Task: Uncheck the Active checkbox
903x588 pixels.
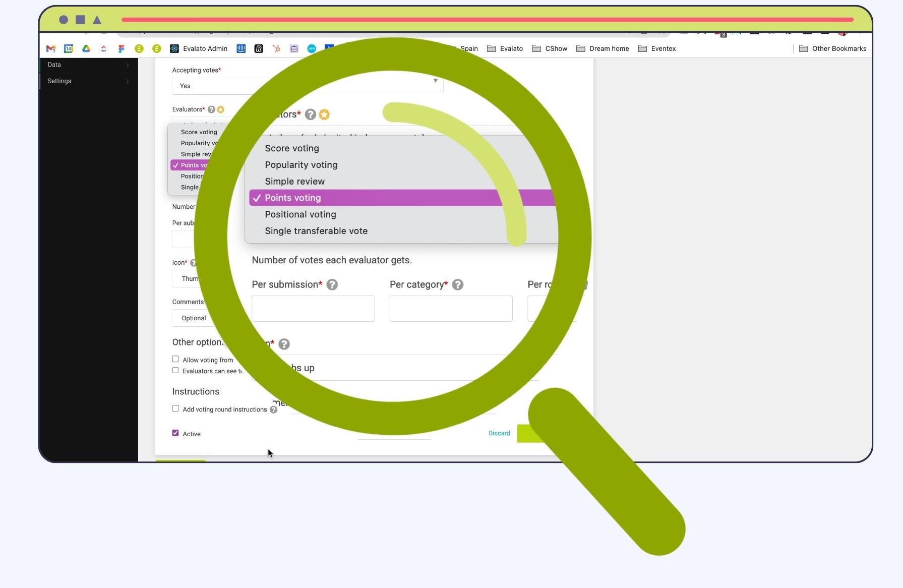Action: [175, 433]
